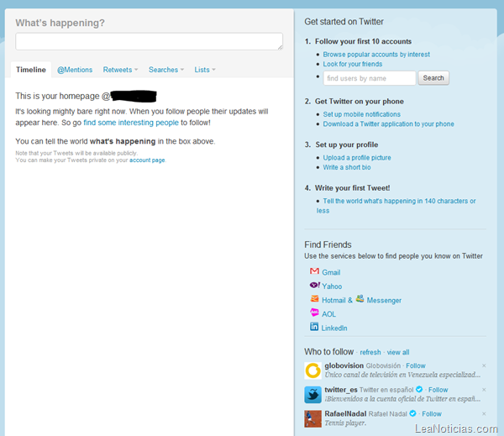This screenshot has height=436, width=504.
Task: Click the AOL logo icon
Action: [x=314, y=313]
